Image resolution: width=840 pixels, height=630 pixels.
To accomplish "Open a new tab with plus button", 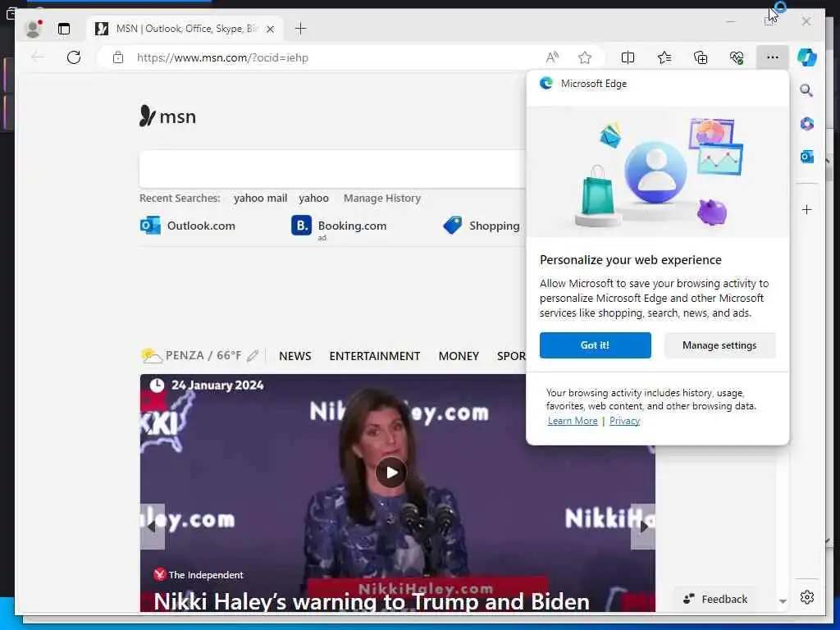I will 300,29.
